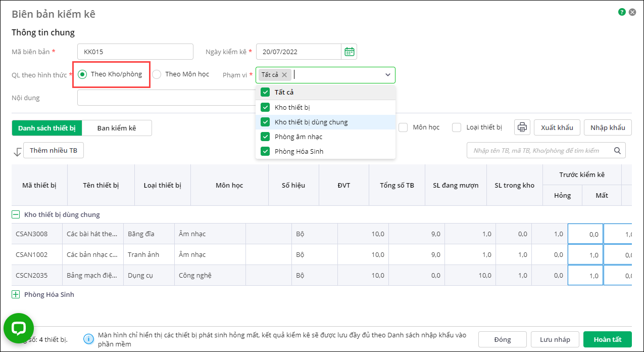Collapse the 'Kho thiết bị dùng chung' group

point(16,214)
